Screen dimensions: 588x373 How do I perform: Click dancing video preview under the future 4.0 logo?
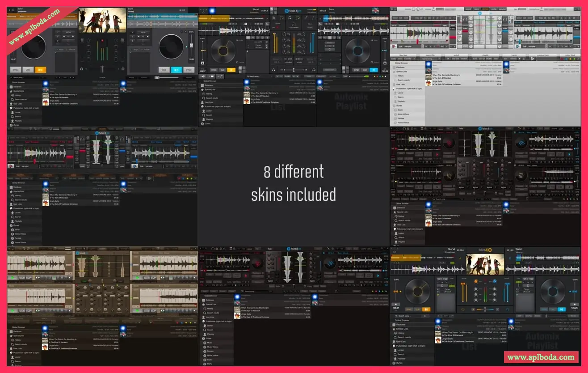[x=485, y=264]
